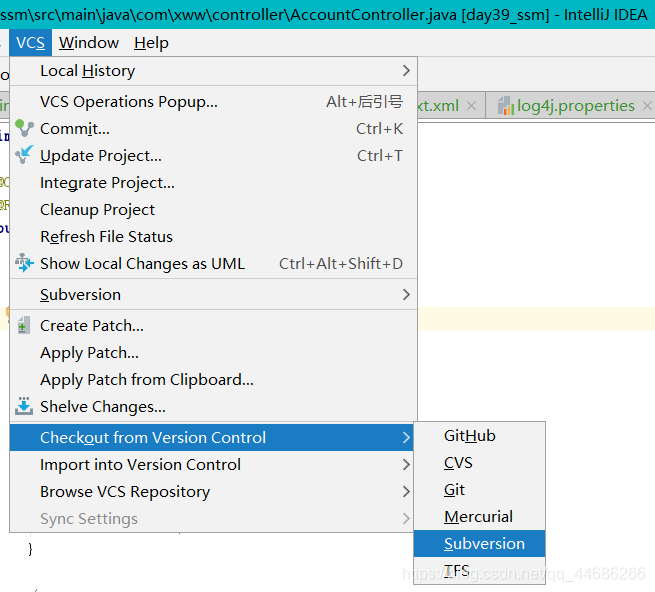Choose Apply Patch... entry

213,353
